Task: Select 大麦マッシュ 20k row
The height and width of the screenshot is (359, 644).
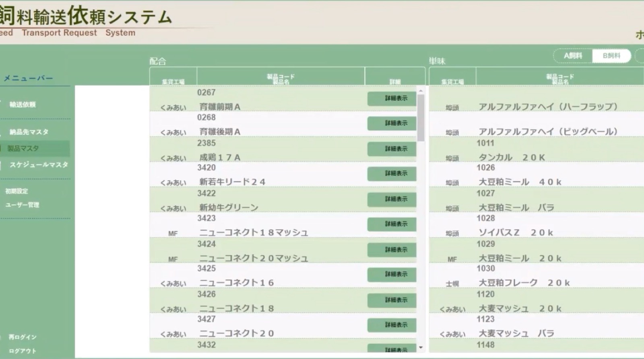Action: pyautogui.click(x=537, y=301)
